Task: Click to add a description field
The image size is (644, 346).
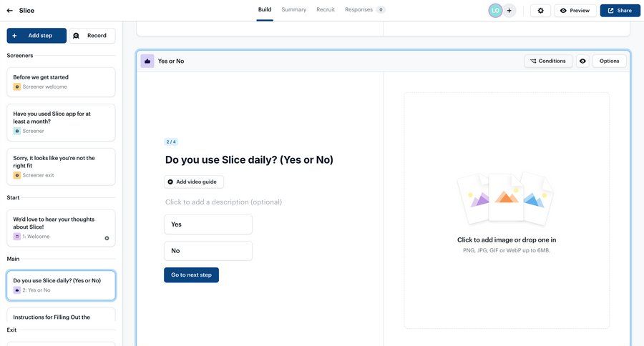Action: coord(223,202)
